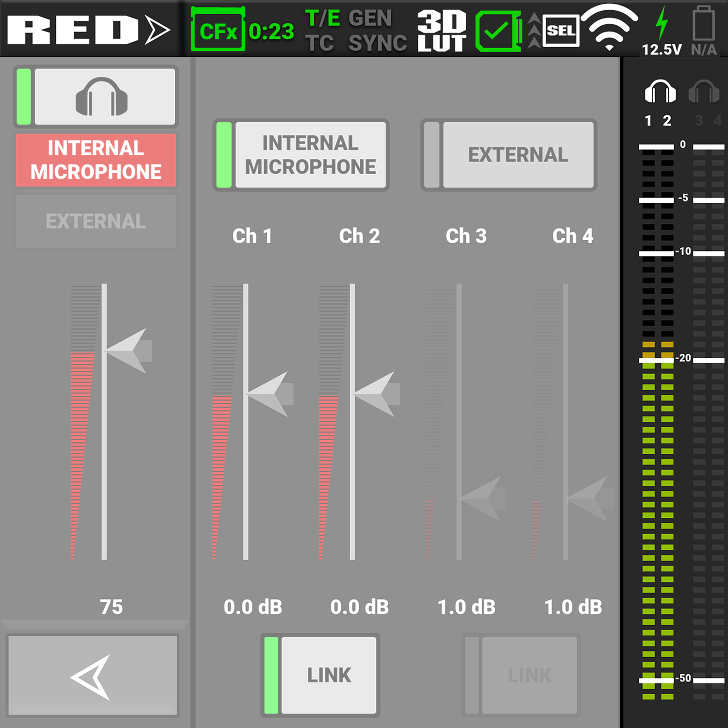Click the Ch 3/Ch 4 Link button
Screen dimensions: 728x728
[x=521, y=675]
